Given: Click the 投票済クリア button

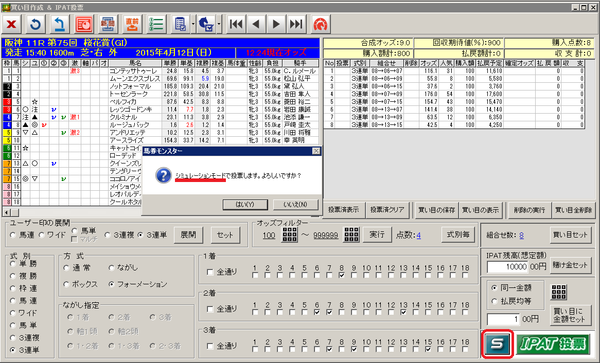Looking at the screenshot, I should click(x=387, y=210).
